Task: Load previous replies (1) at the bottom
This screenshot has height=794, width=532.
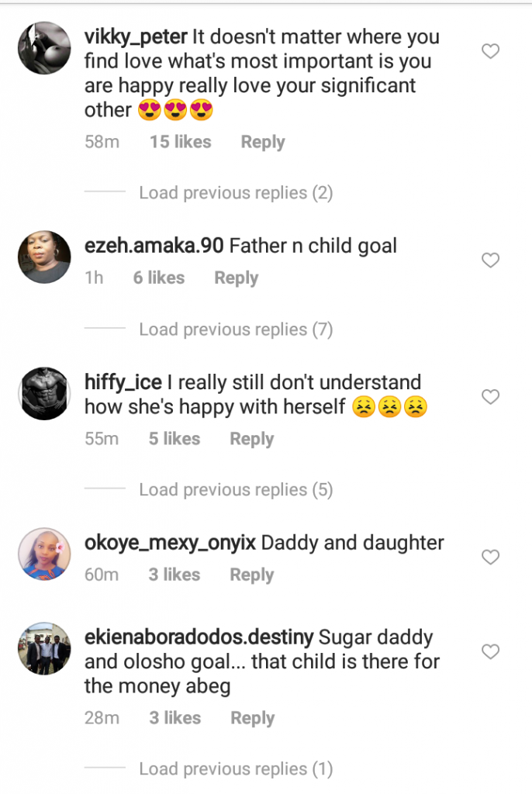Action: point(236,769)
